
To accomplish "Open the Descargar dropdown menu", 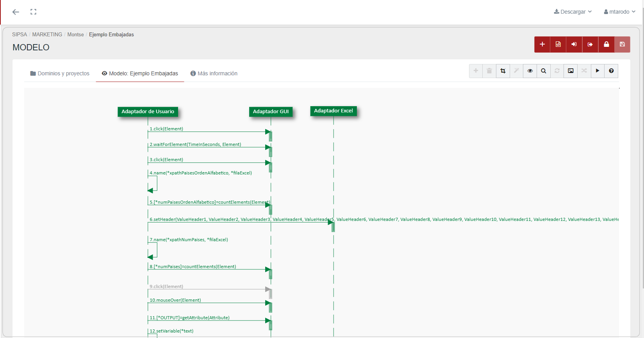I will [x=573, y=12].
